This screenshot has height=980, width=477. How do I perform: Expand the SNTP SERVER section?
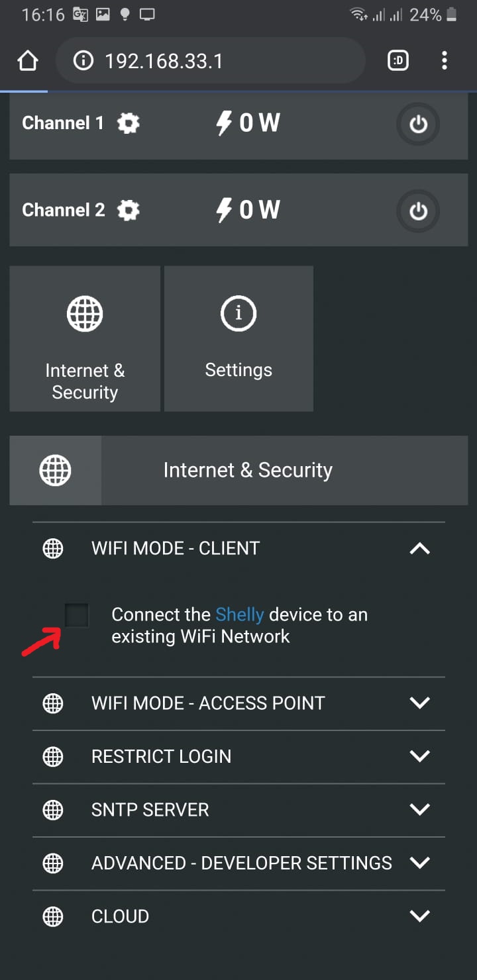(x=238, y=810)
